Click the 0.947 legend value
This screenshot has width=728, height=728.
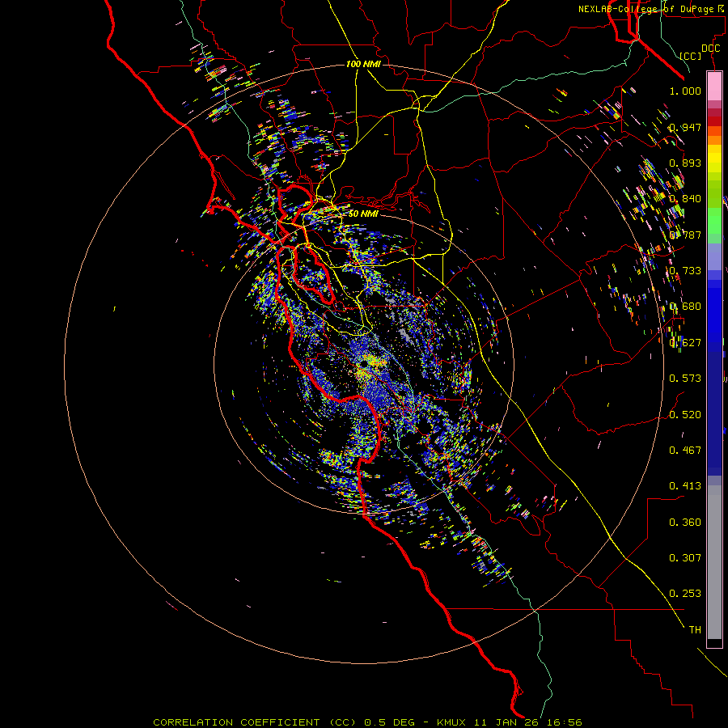pyautogui.click(x=685, y=127)
